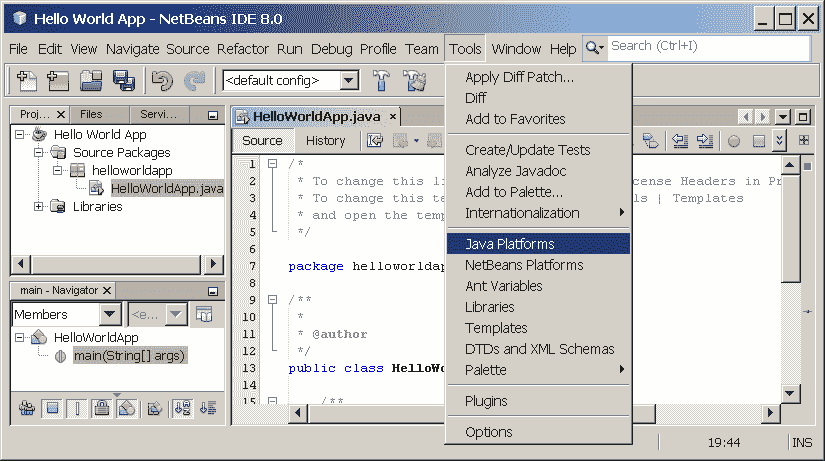Open the Profile menu

pyautogui.click(x=378, y=49)
